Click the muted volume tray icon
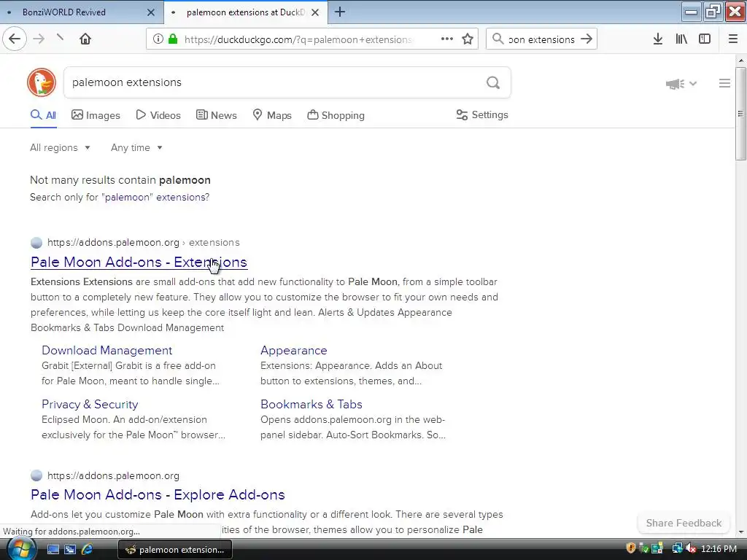The width and height of the screenshot is (747, 560). (690, 548)
